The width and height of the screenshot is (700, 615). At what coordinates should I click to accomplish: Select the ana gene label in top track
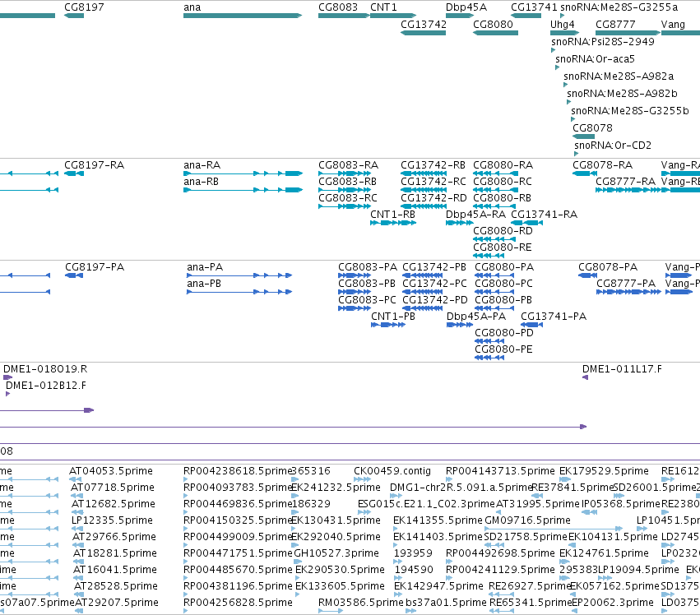click(192, 7)
